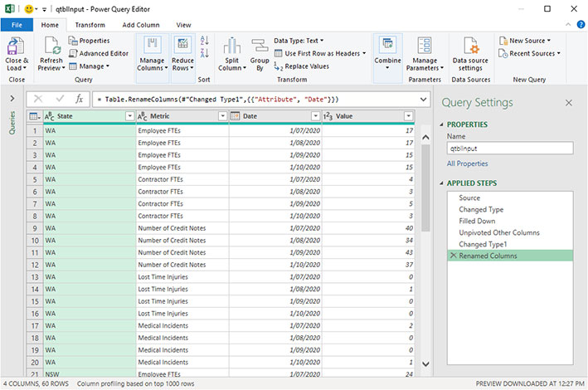This screenshot has height=390, width=588.
Task: Confirm formula with checkmark icon
Action: pos(60,99)
